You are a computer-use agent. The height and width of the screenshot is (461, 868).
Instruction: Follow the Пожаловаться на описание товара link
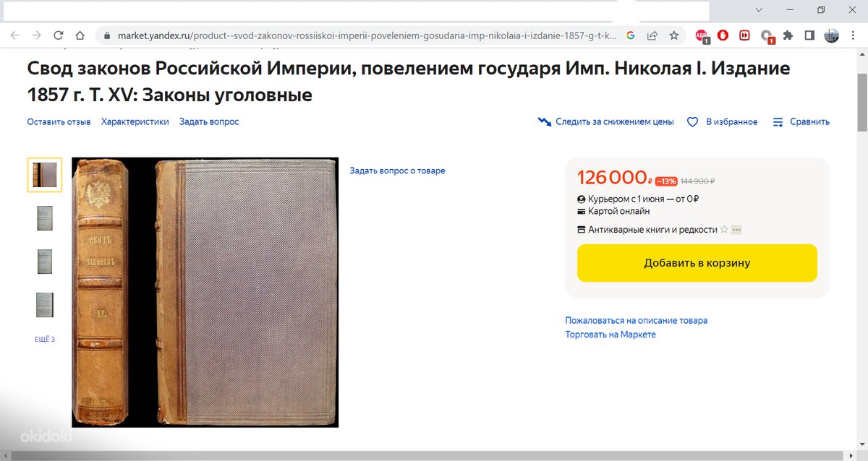coord(637,320)
